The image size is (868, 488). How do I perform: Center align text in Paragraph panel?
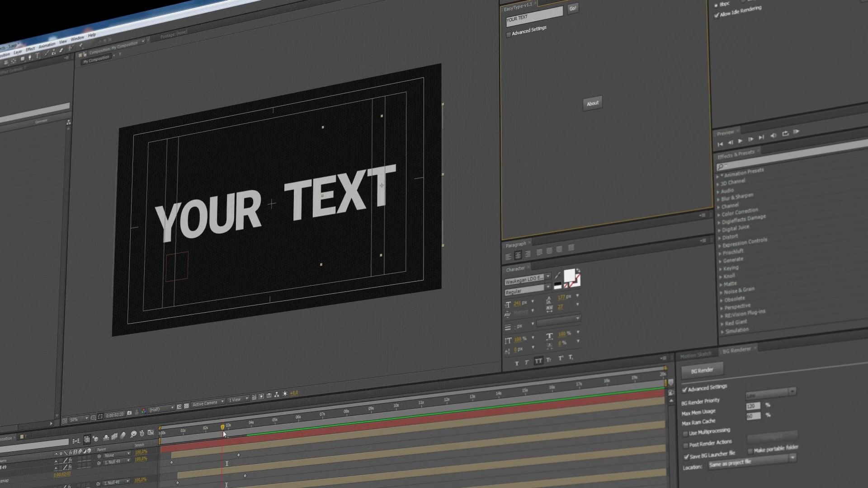518,255
